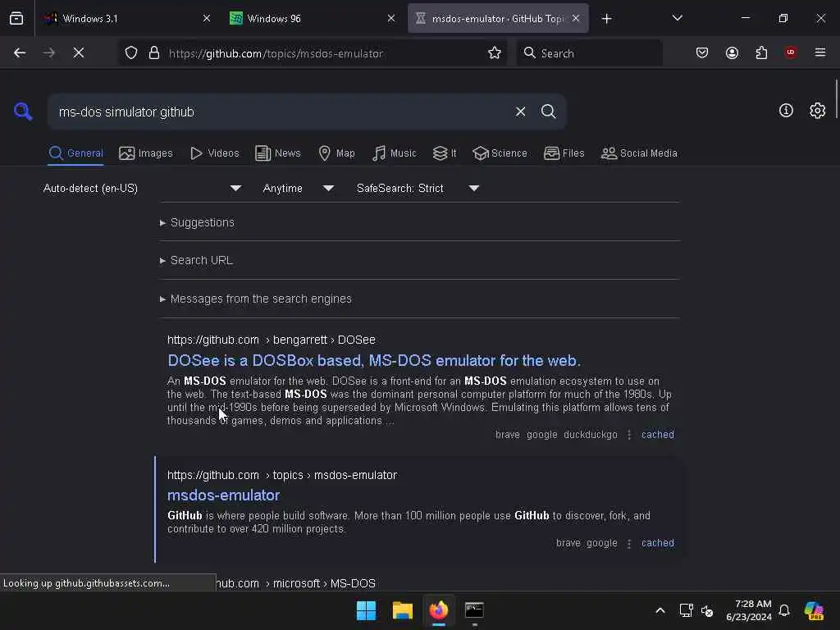Select the msdos-emulator GitHub Topics tab
The height and width of the screenshot is (630, 840).
coord(498,18)
